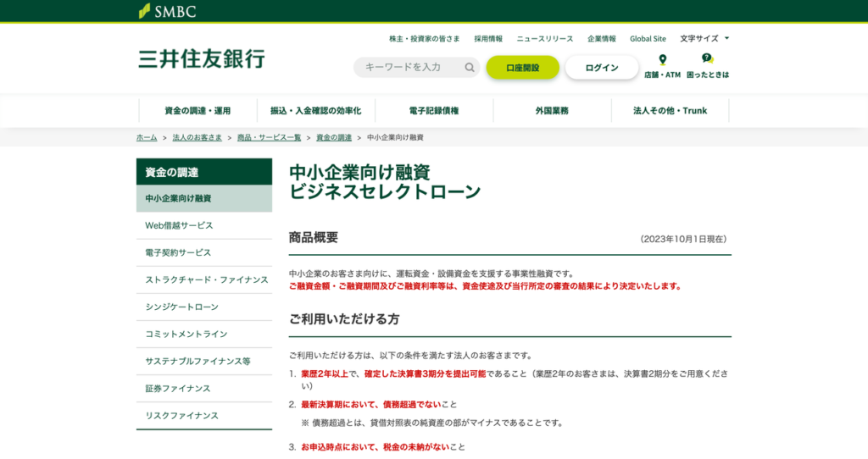Select コミットメントライン in sidebar
The image size is (868, 459).
(204, 334)
